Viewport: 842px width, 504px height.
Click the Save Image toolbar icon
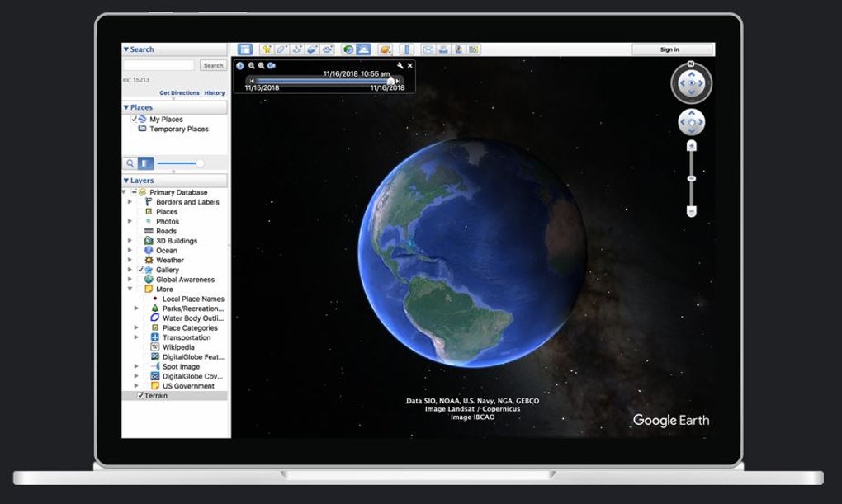458,49
